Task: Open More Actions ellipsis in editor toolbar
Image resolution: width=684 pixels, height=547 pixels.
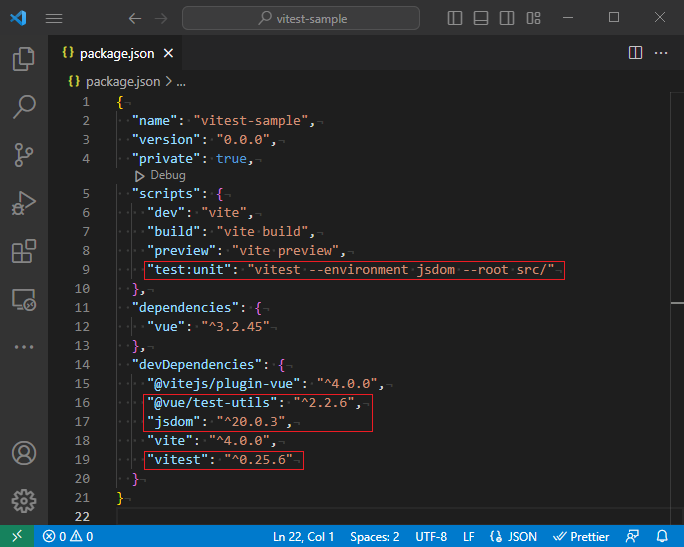Action: [x=660, y=53]
